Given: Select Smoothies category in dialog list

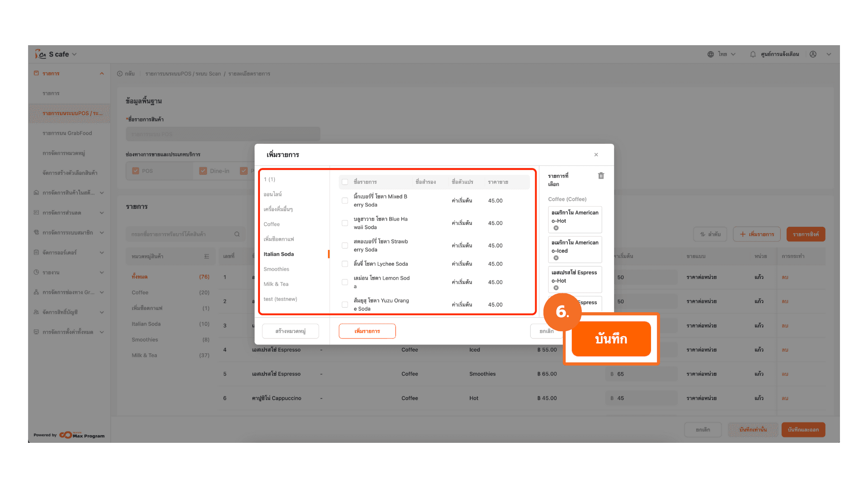Looking at the screenshot, I should coord(276,269).
